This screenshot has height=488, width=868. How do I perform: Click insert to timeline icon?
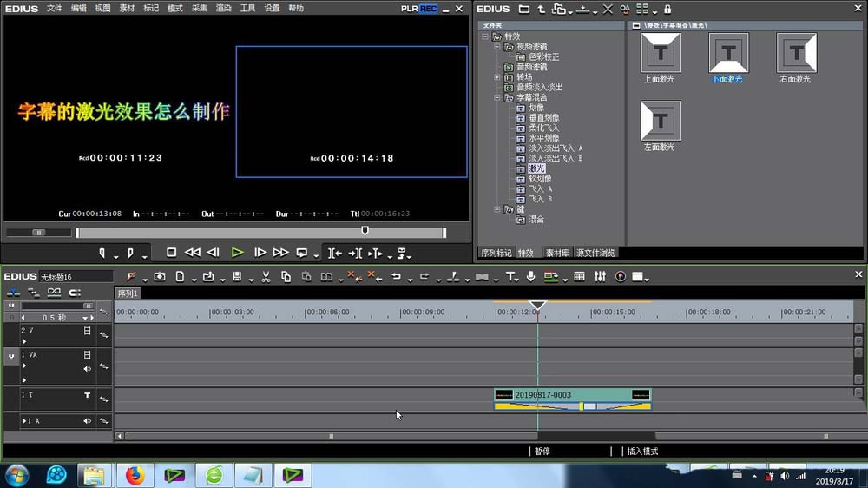[335, 254]
